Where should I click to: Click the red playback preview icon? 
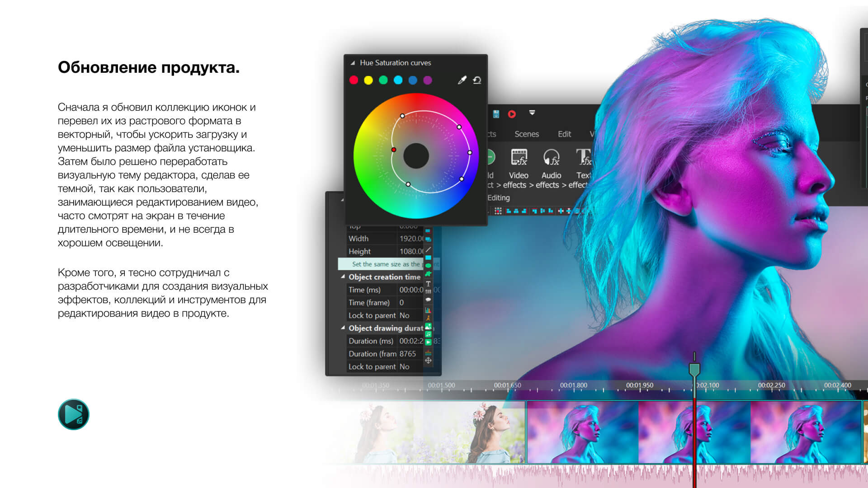coord(512,114)
